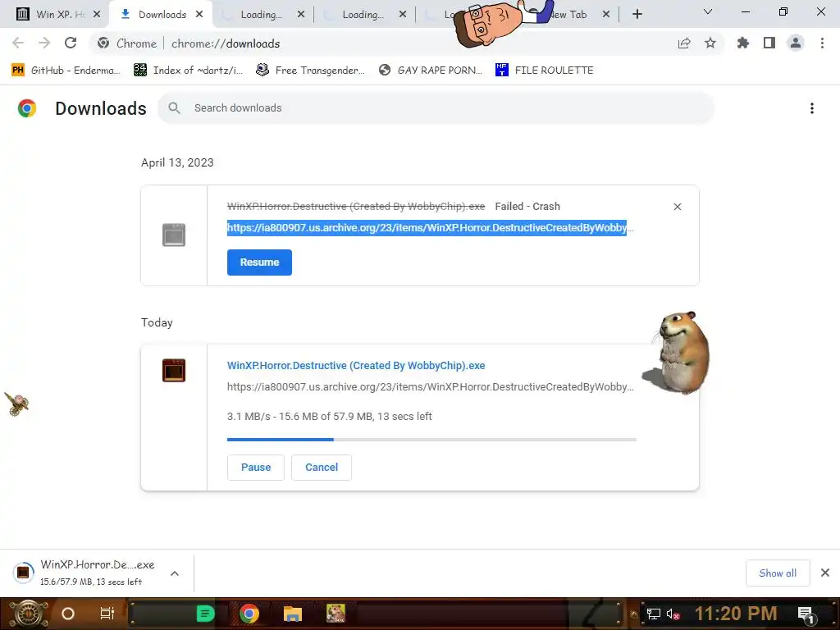Image resolution: width=840 pixels, height=630 pixels.
Task: Click the struck-through failed file name
Action: [356, 207]
